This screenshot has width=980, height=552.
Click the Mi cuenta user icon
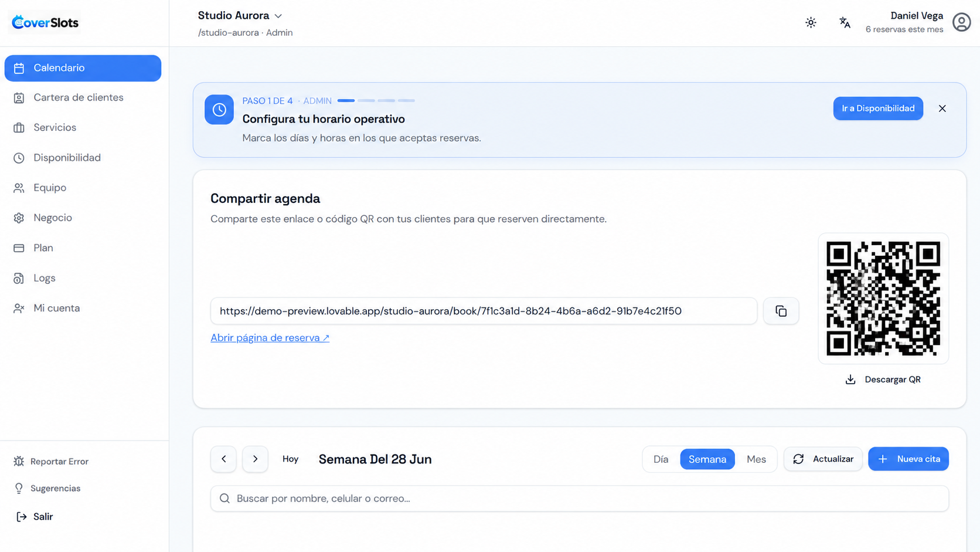point(19,309)
